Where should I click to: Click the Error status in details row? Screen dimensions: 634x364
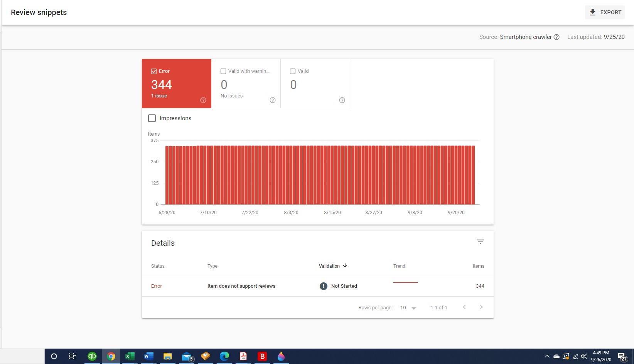[x=157, y=286]
